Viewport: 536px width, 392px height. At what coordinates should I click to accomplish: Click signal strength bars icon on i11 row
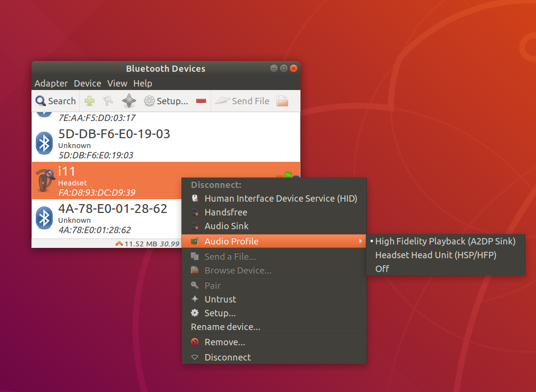[x=288, y=175]
